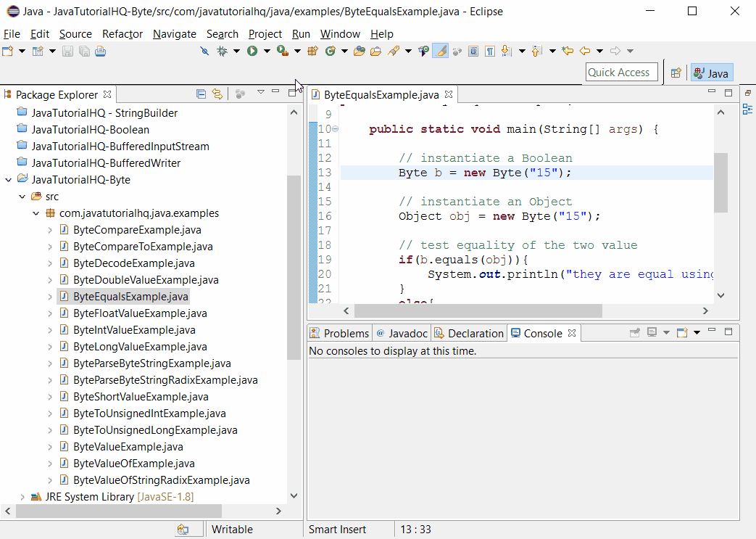Collapse the com.javatutorialhq.java.examples package
Viewport: 756px width, 539px height.
pyautogui.click(x=36, y=213)
